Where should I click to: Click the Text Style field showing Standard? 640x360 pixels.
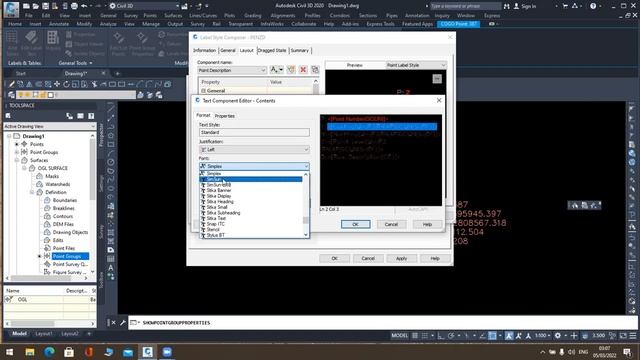254,133
